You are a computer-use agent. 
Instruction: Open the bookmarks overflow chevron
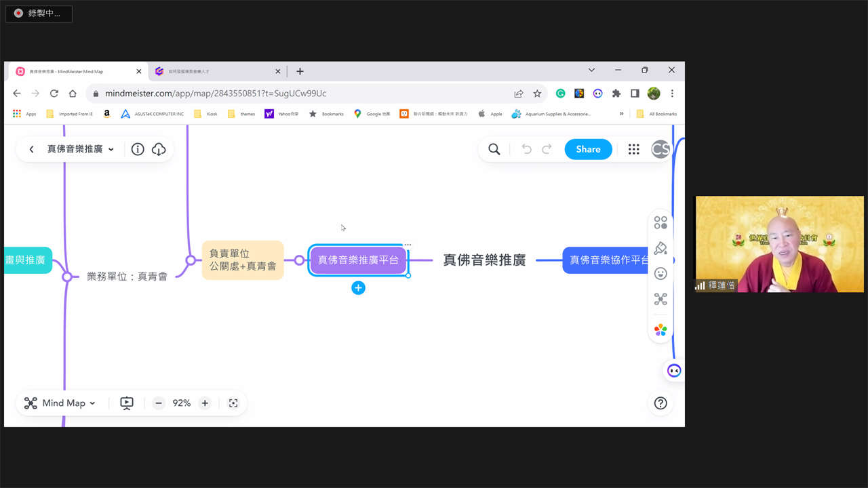(621, 114)
